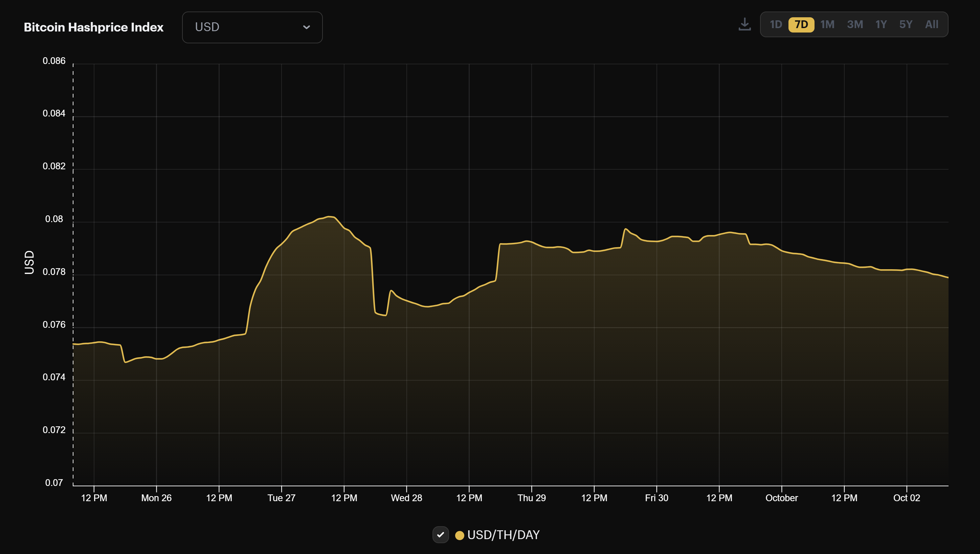Image resolution: width=980 pixels, height=554 pixels.
Task: Toggle the USD/TH/DAY legend visibility
Action: [441, 535]
